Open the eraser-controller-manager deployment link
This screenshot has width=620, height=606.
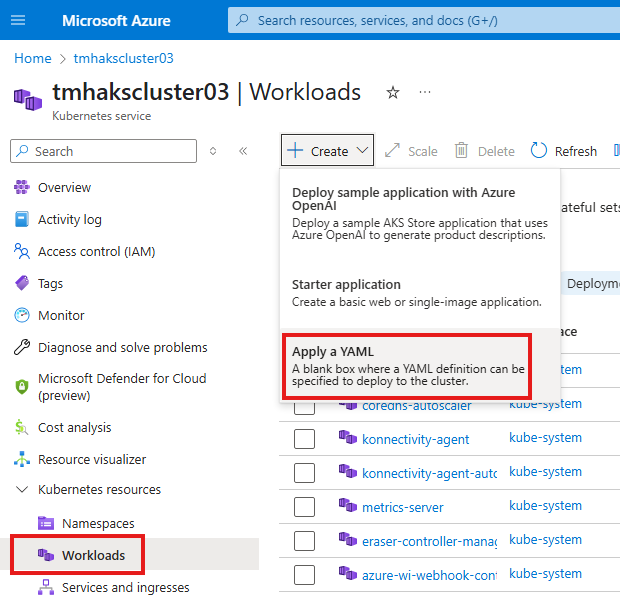(429, 541)
